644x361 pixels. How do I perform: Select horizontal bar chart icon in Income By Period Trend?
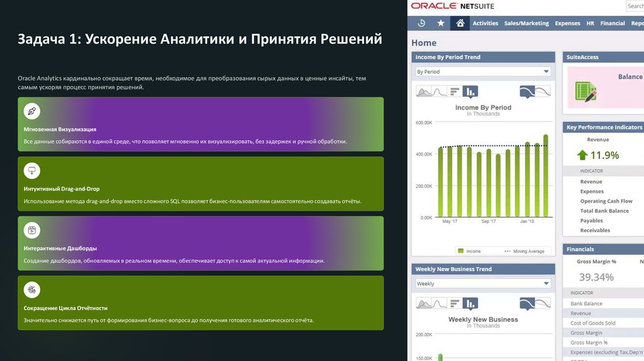coord(454,91)
